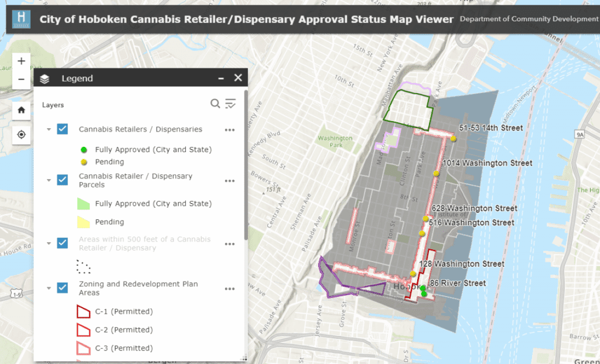Click the Department of Community Development header text

527,19
